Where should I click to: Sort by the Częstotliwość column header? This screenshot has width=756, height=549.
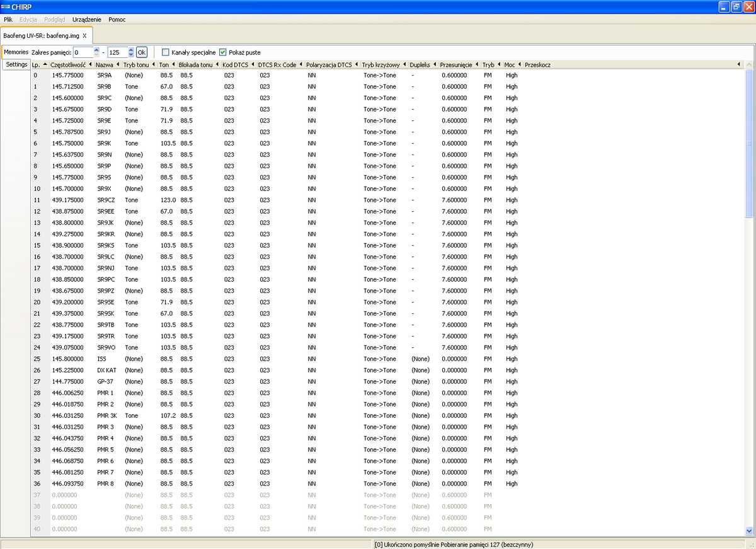click(68, 65)
